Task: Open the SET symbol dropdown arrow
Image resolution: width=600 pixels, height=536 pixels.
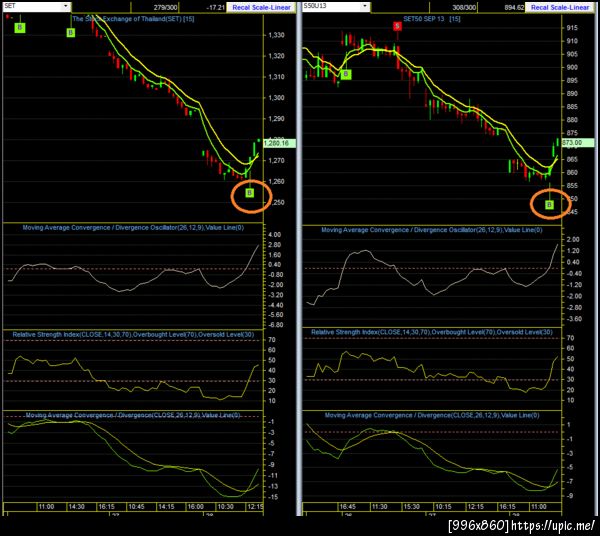Action: pyautogui.click(x=65, y=6)
